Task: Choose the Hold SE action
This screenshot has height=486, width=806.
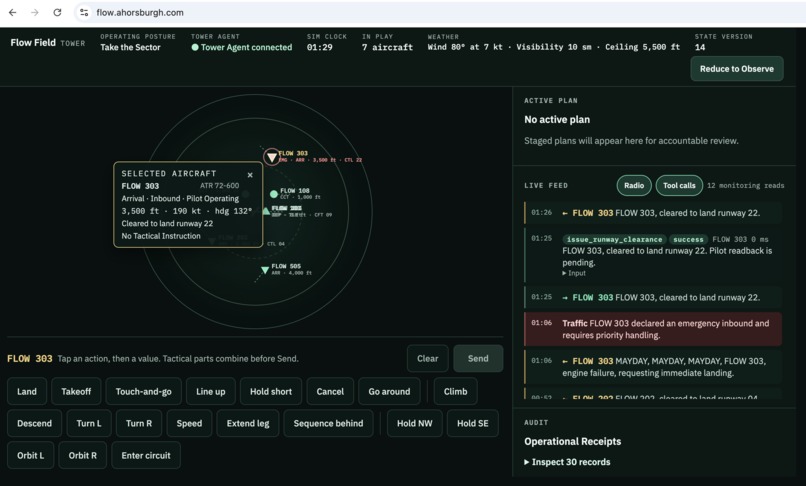Action: [473, 423]
